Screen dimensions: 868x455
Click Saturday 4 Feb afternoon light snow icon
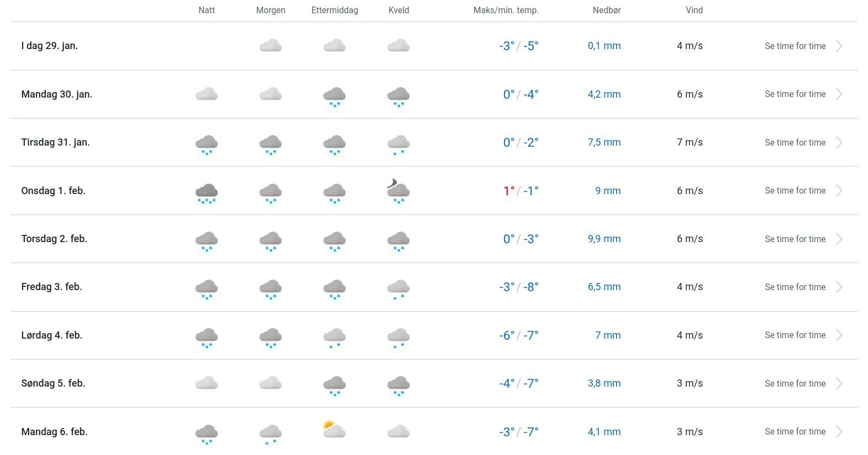point(334,337)
